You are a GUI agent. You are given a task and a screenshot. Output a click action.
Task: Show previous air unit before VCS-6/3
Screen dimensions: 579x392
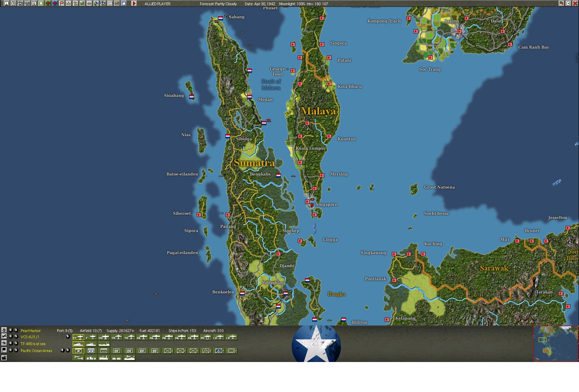10,336
